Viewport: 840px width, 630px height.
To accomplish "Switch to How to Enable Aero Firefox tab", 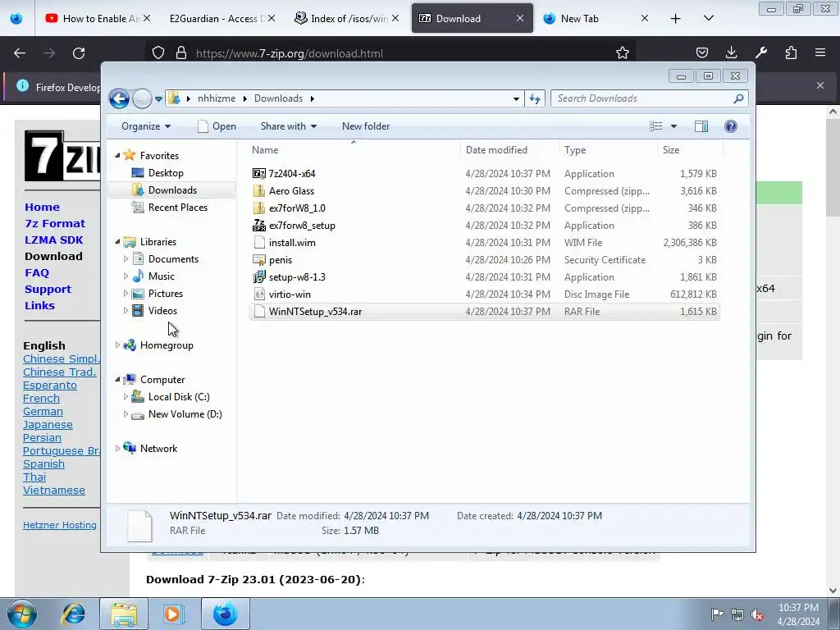I will (98, 19).
